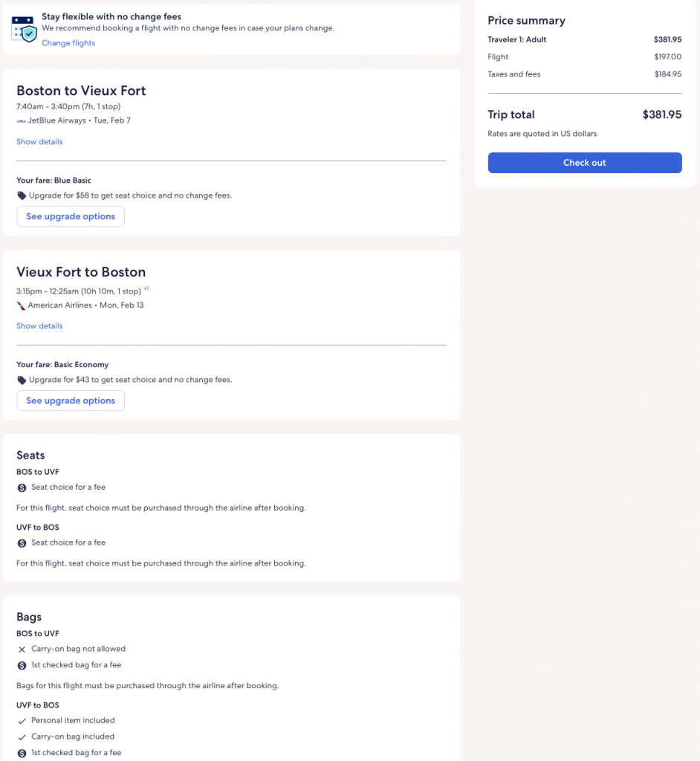Click the Trip total amount $381.95

(661, 115)
